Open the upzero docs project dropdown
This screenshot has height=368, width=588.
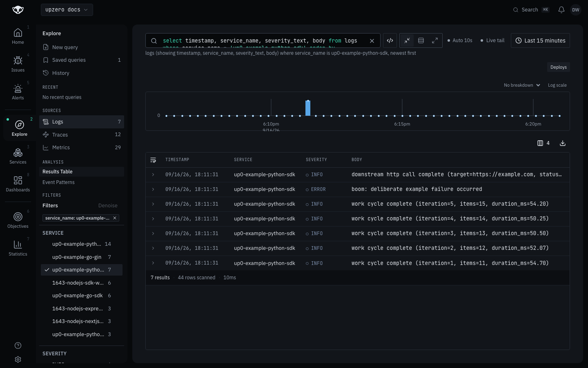[67, 10]
